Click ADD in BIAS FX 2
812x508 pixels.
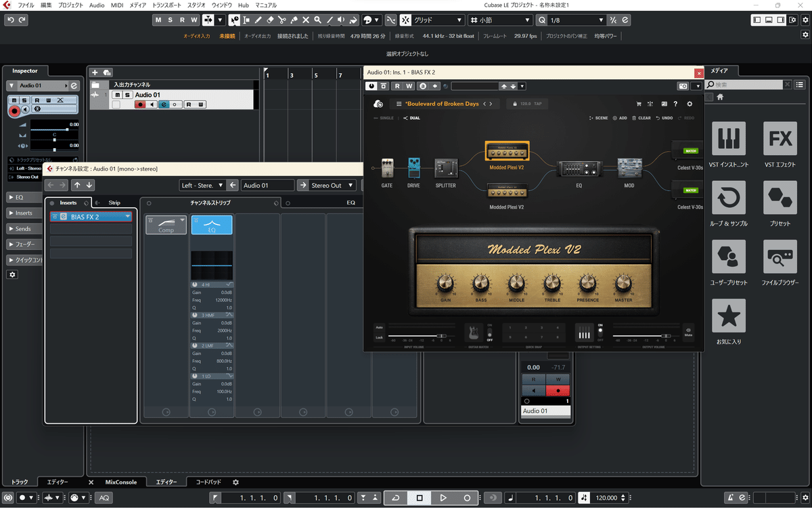click(620, 118)
